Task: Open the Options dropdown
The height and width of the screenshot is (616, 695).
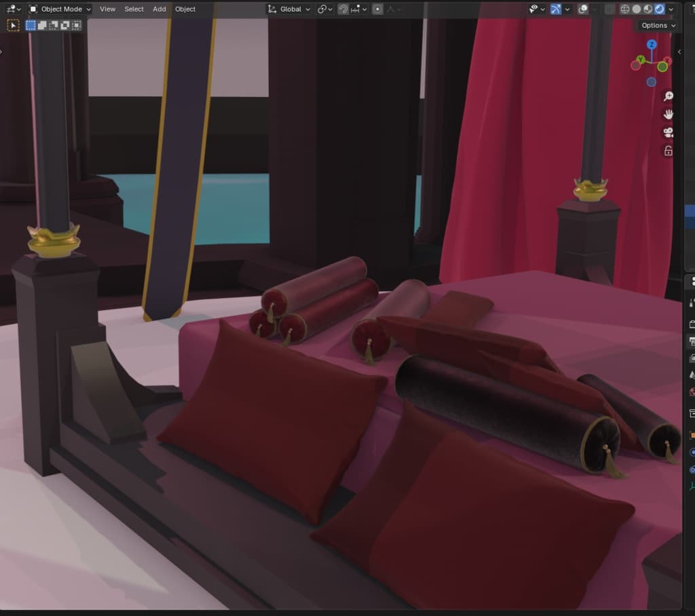Action: 658,26
